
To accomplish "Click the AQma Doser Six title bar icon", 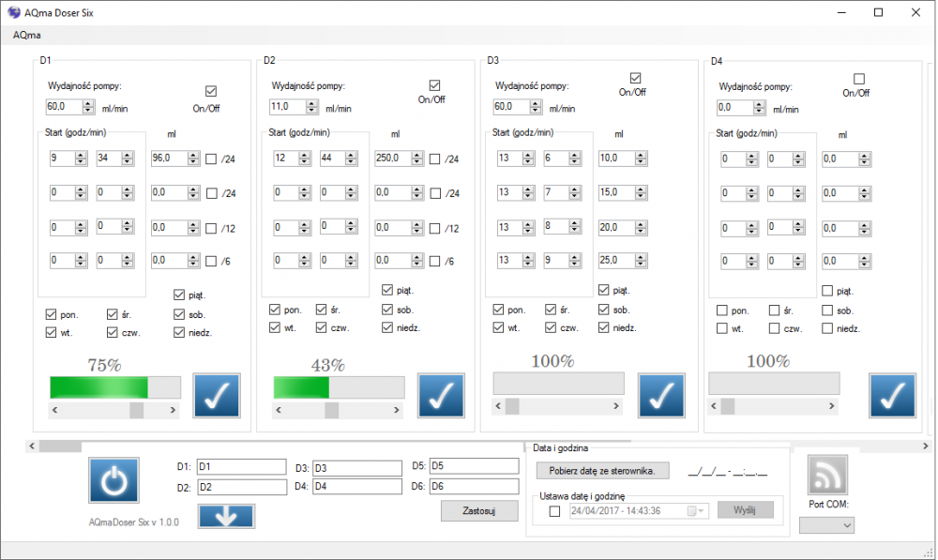I will point(12,13).
